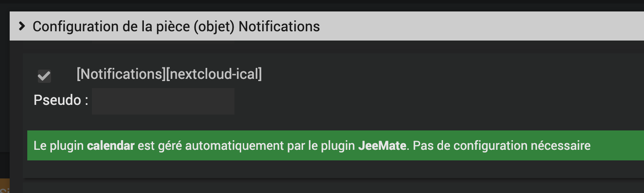The width and height of the screenshot is (644, 193).
Task: Click the orange element at bottom-left corner
Action: click(4, 186)
